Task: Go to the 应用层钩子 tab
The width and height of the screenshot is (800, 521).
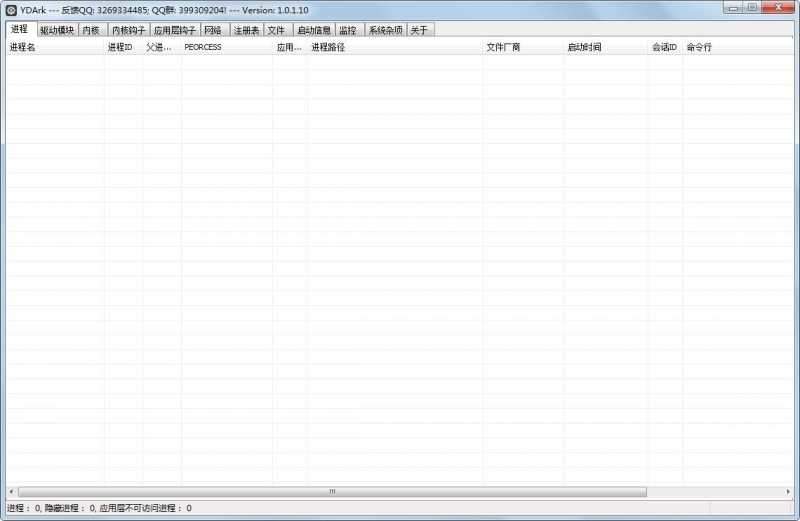Action: coord(174,30)
